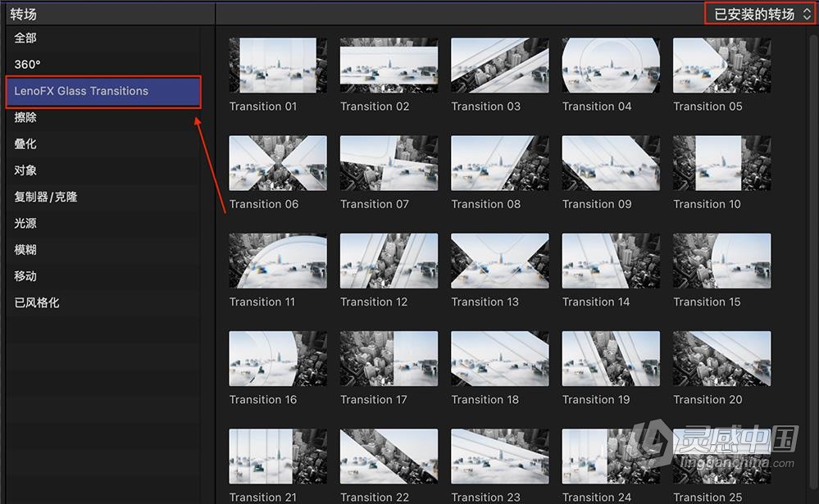The width and height of the screenshot is (819, 504).
Task: Select the 复制器/克隆 category
Action: (45, 197)
